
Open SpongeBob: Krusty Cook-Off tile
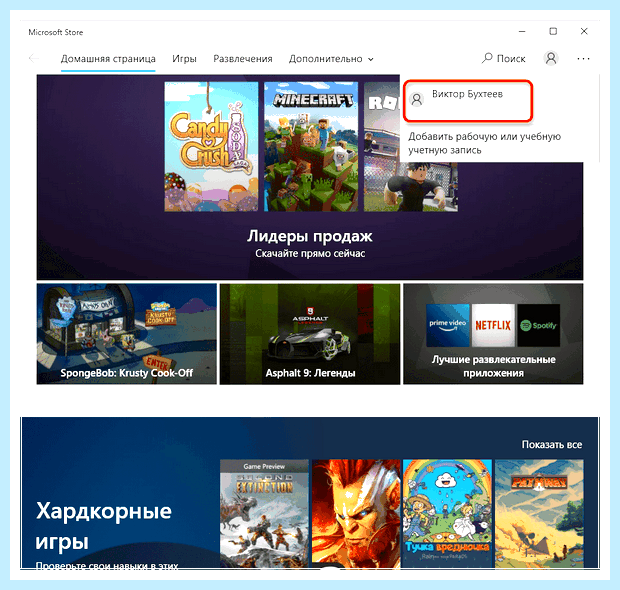pos(127,334)
